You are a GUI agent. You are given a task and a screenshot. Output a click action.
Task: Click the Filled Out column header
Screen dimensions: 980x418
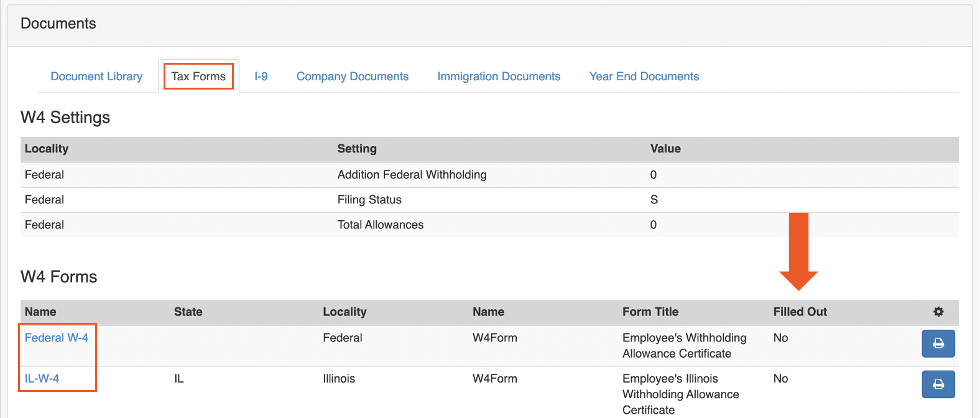pyautogui.click(x=800, y=312)
